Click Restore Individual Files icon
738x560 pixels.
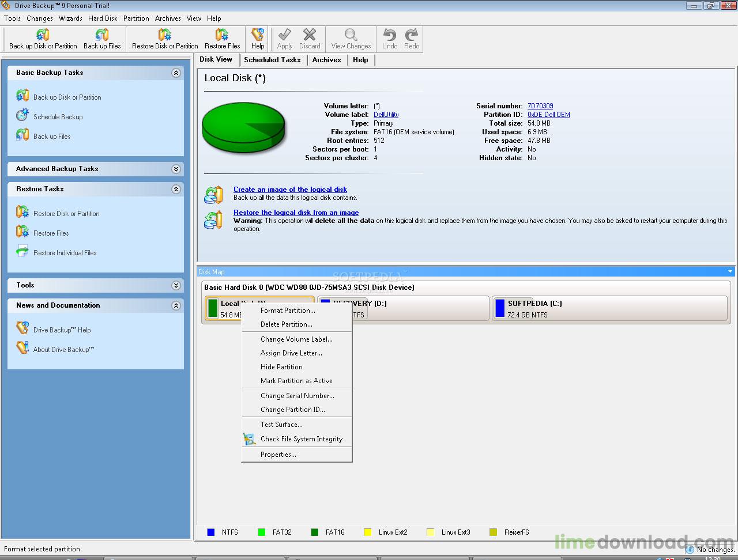click(22, 251)
